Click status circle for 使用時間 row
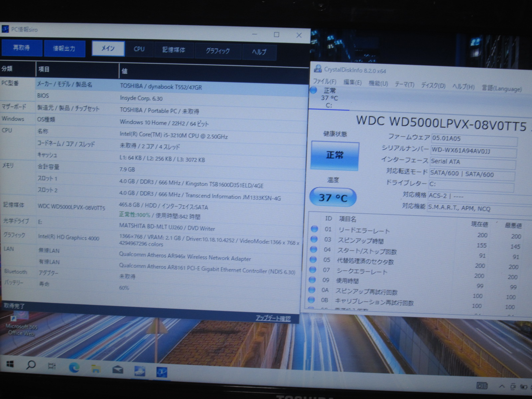Screen dimensions: 532x399 tap(312, 280)
